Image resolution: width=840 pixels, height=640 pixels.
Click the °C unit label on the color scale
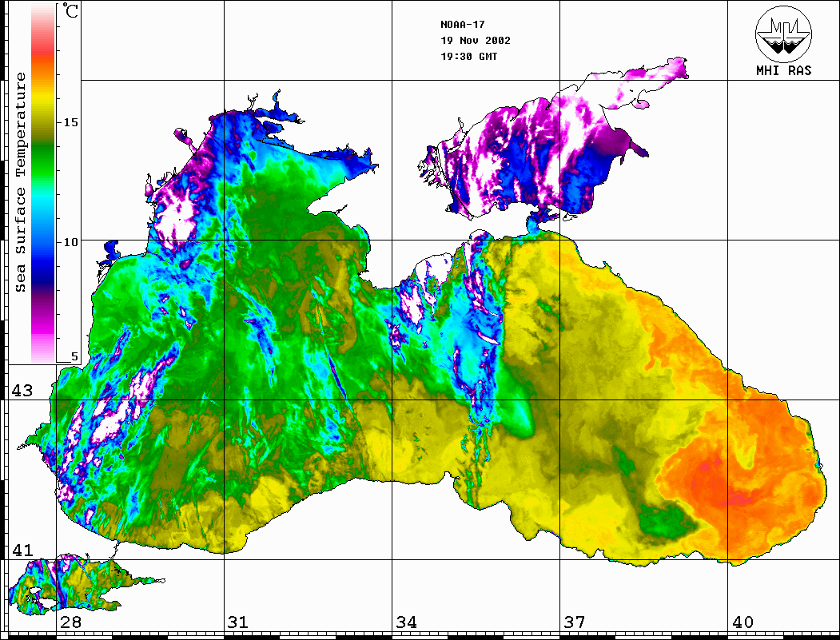70,10
